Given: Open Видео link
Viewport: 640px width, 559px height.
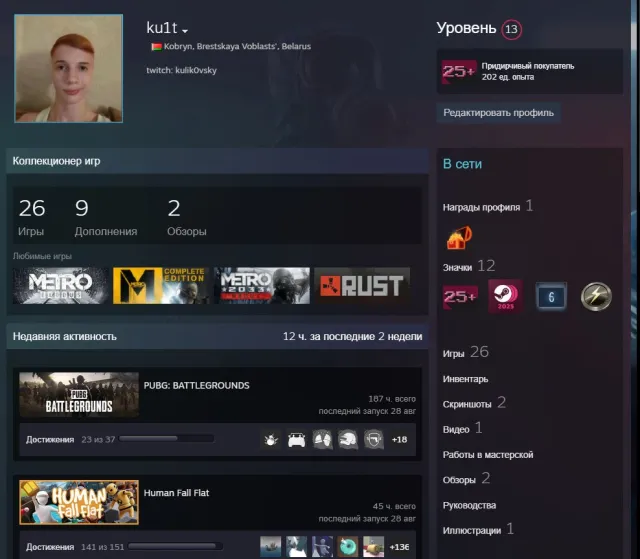Looking at the screenshot, I should (462, 428).
